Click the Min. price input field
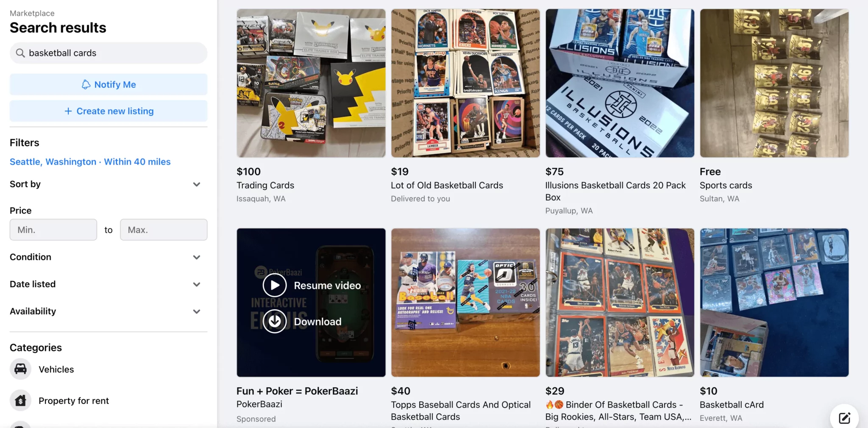This screenshot has width=868, height=428. pos(53,230)
